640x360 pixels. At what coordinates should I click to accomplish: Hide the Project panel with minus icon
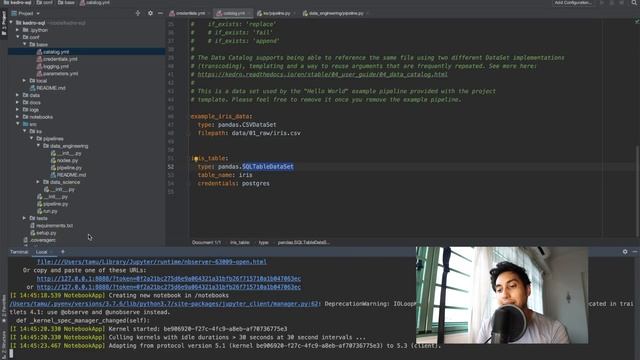[160, 13]
